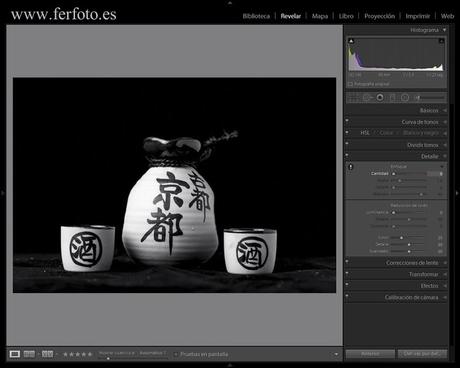Collapse the Enfoque section disclosure triangle
The height and width of the screenshot is (368, 460).
click(442, 166)
